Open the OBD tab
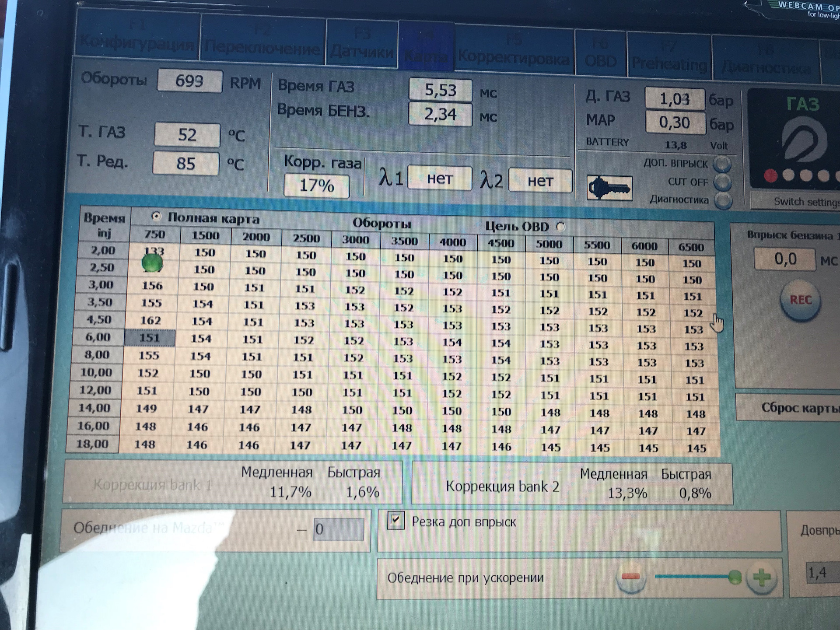This screenshot has width=840, height=630. [x=600, y=55]
